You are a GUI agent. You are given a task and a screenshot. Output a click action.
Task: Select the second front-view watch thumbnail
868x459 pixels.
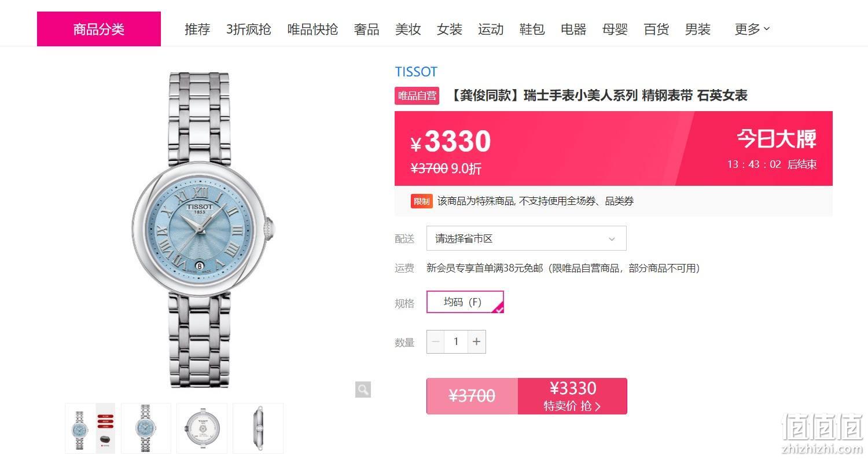(x=146, y=428)
